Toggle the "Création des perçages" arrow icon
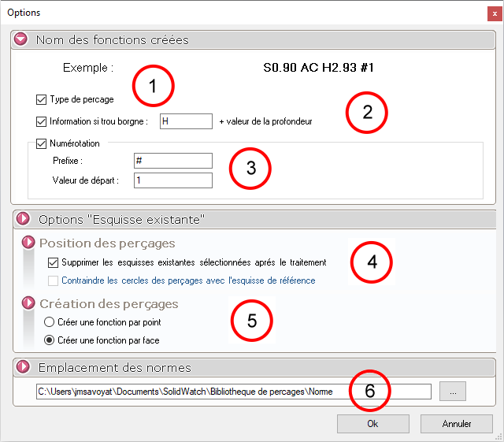The width and height of the screenshot is (504, 442). 30,303
